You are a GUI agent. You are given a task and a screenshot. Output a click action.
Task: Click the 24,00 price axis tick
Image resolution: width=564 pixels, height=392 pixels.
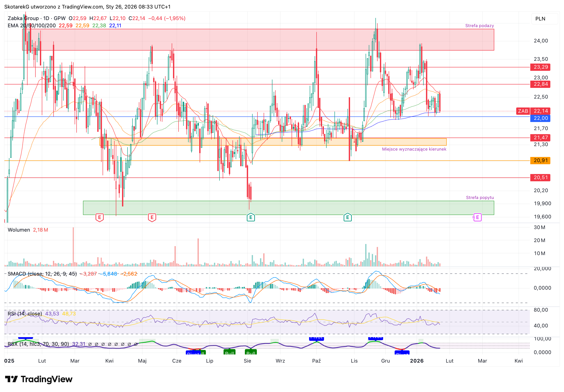[x=541, y=41]
